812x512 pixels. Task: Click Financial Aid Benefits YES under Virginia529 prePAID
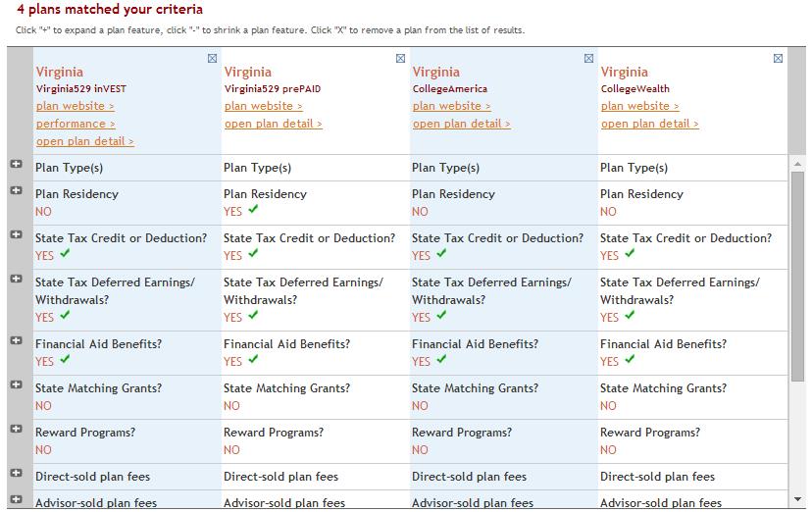point(233,362)
